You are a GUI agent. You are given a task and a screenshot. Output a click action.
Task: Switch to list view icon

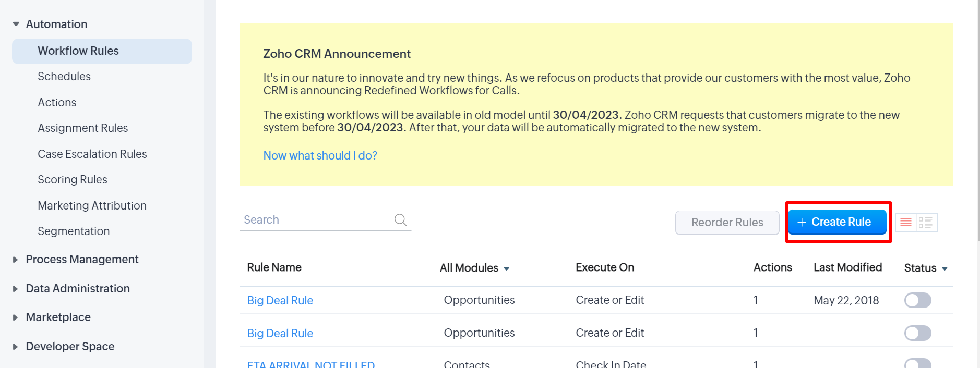pos(906,223)
